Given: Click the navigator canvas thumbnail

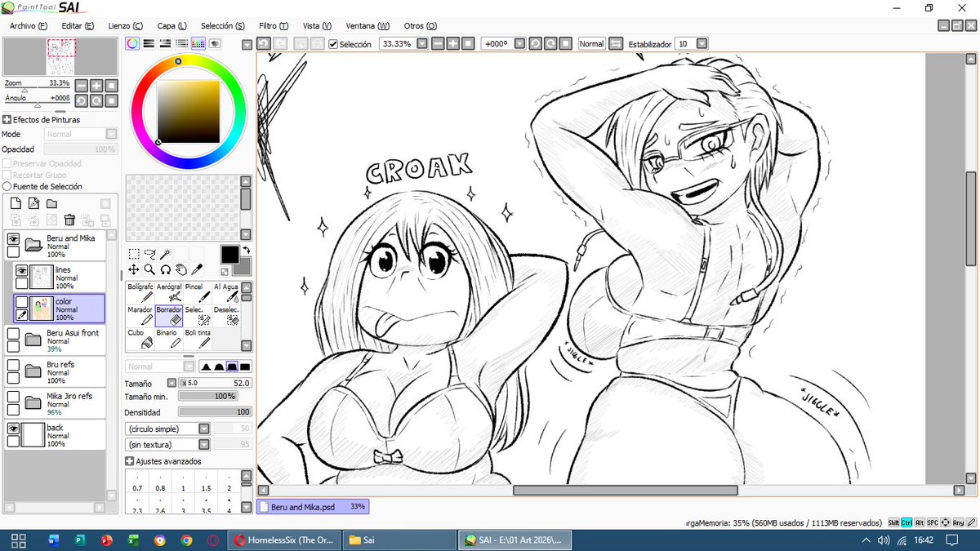Looking at the screenshot, I should click(x=60, y=57).
